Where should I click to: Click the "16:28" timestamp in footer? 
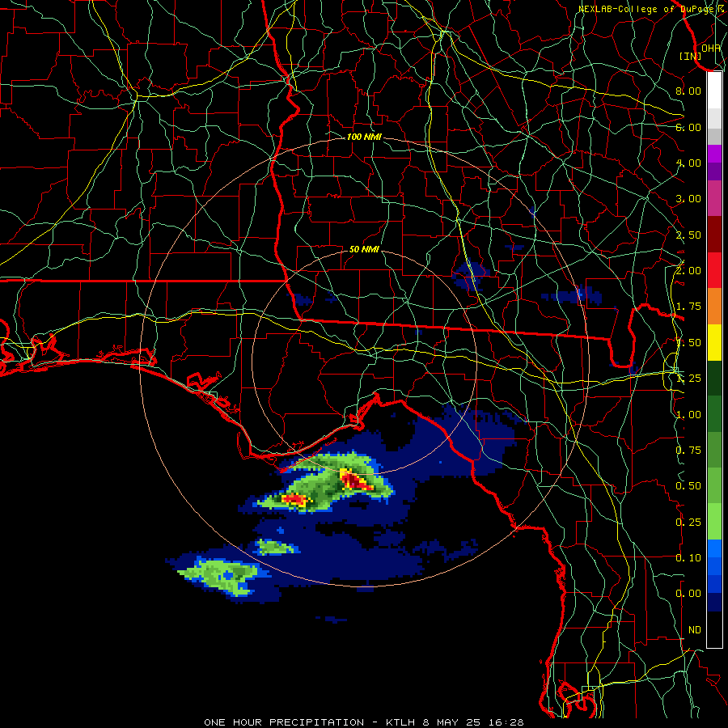505,722
